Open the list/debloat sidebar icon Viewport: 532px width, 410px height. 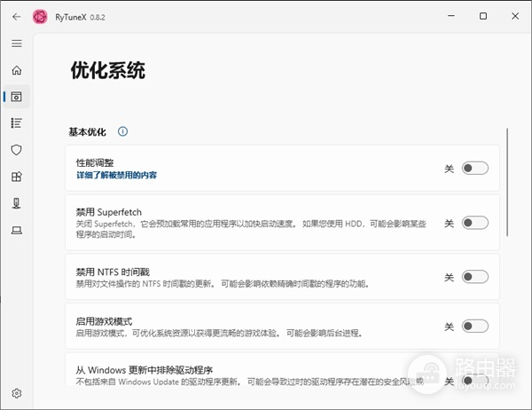click(x=16, y=123)
